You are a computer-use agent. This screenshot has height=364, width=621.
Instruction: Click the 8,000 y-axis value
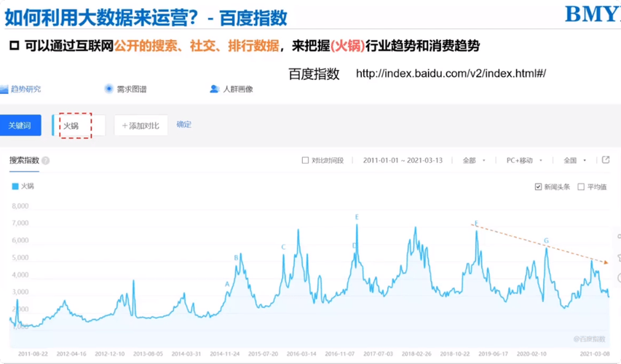click(20, 206)
